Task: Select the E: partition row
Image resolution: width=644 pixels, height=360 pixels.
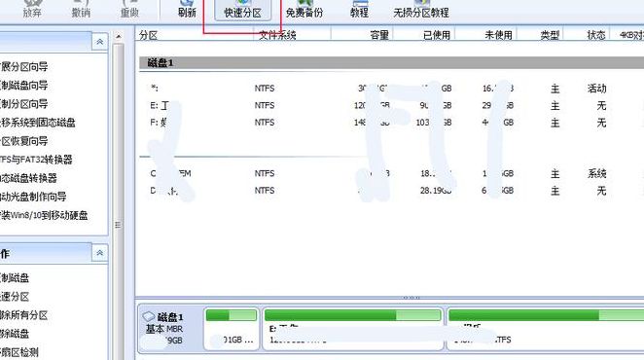Action: (x=391, y=106)
